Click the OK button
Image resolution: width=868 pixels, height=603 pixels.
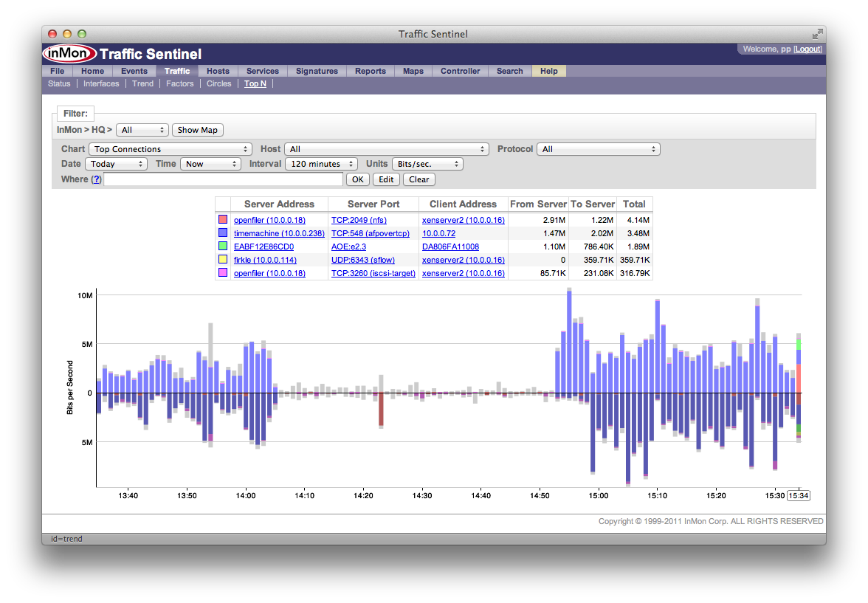tap(357, 179)
